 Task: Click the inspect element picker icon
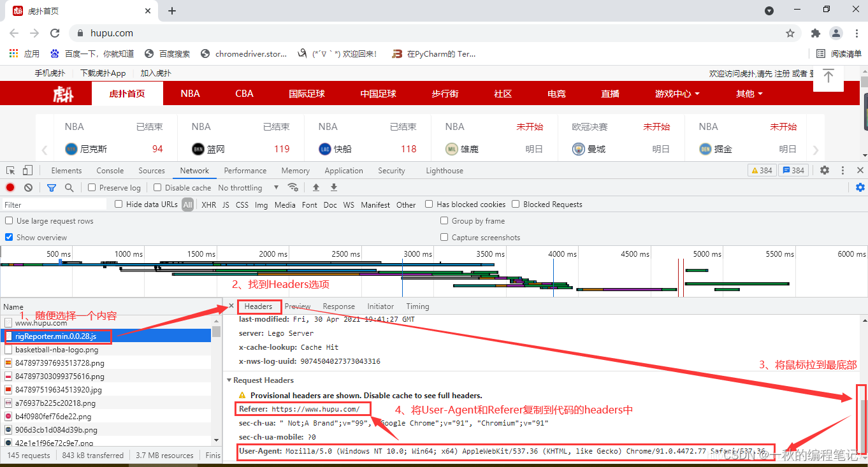11,170
